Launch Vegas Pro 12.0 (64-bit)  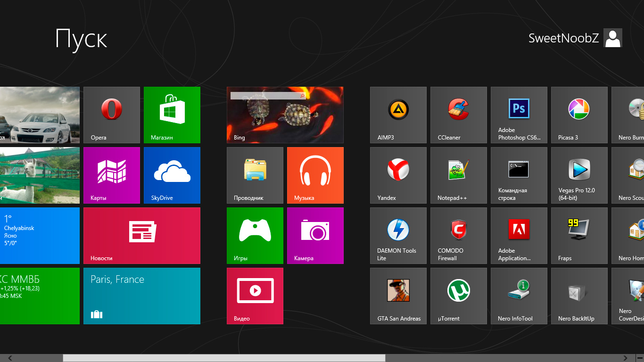pyautogui.click(x=579, y=175)
